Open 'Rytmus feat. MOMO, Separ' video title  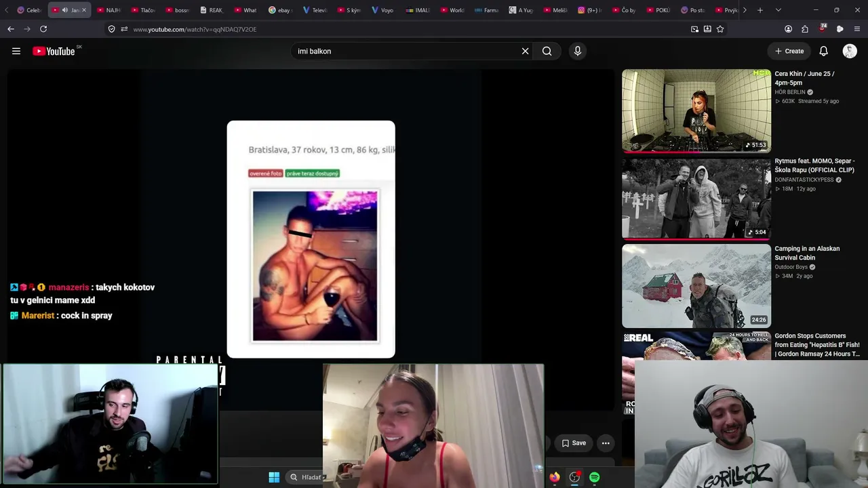coord(815,165)
